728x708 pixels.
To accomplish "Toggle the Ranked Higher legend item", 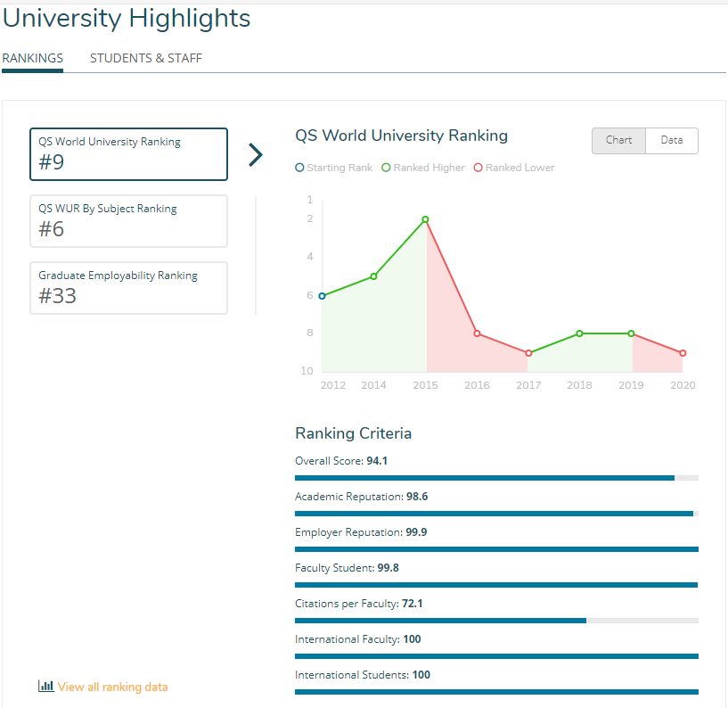I will pos(423,168).
